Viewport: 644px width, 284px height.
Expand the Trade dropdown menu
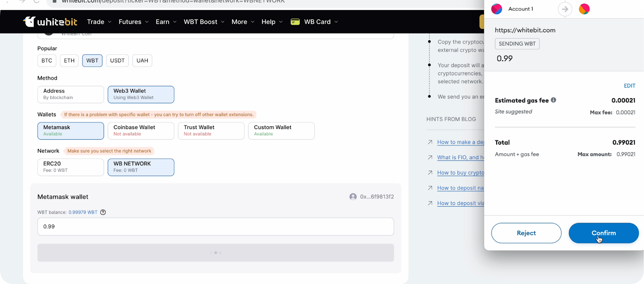(99, 22)
